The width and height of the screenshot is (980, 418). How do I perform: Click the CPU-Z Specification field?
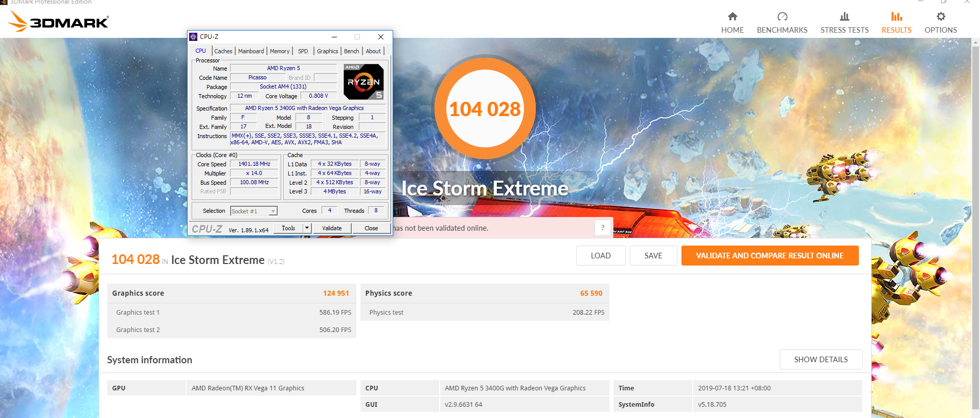[308, 108]
